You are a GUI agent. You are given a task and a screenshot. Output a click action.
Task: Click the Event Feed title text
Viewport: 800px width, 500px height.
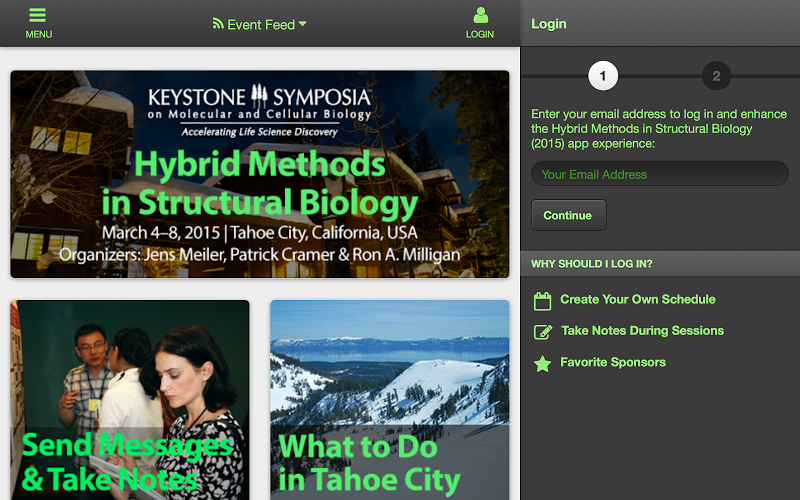(x=261, y=24)
